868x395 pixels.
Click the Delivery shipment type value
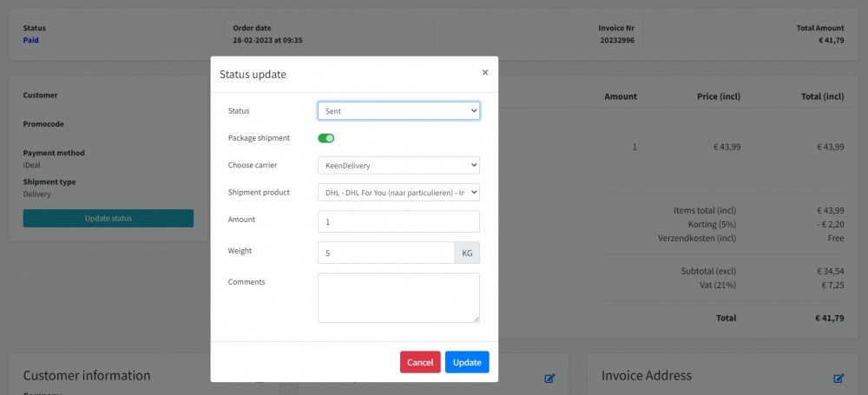pos(36,194)
